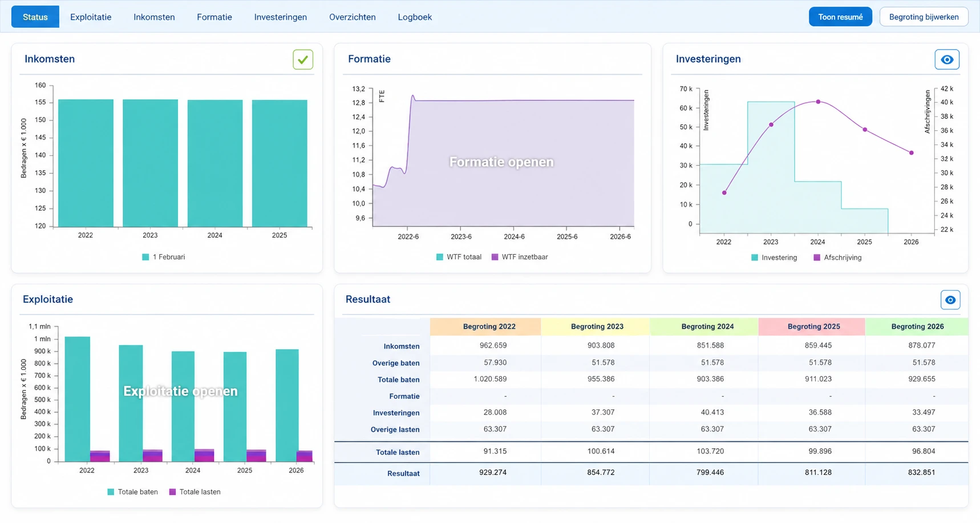Toggle the Afschrijving legend swatch
Viewport: 980px width, 523px height.
click(x=817, y=258)
